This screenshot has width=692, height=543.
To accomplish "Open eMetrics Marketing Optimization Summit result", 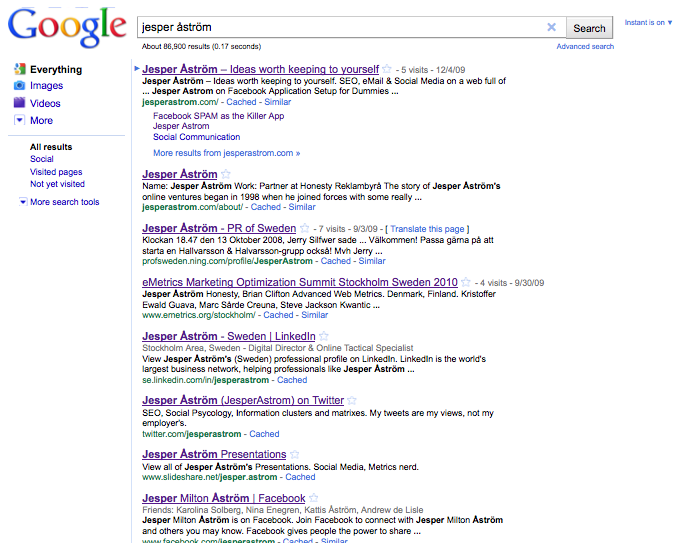I will tap(300, 282).
